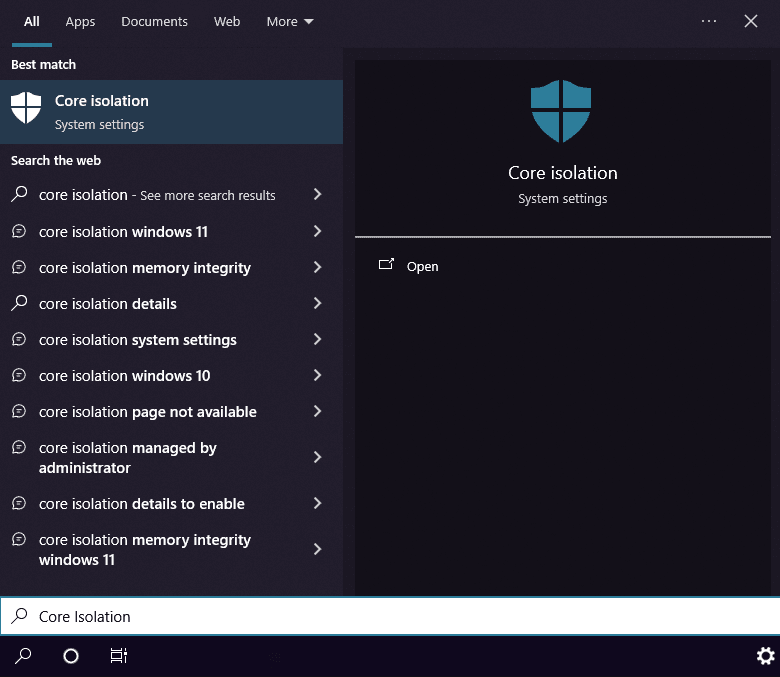Open the Apps search tab
The image size is (780, 677).
pos(80,22)
